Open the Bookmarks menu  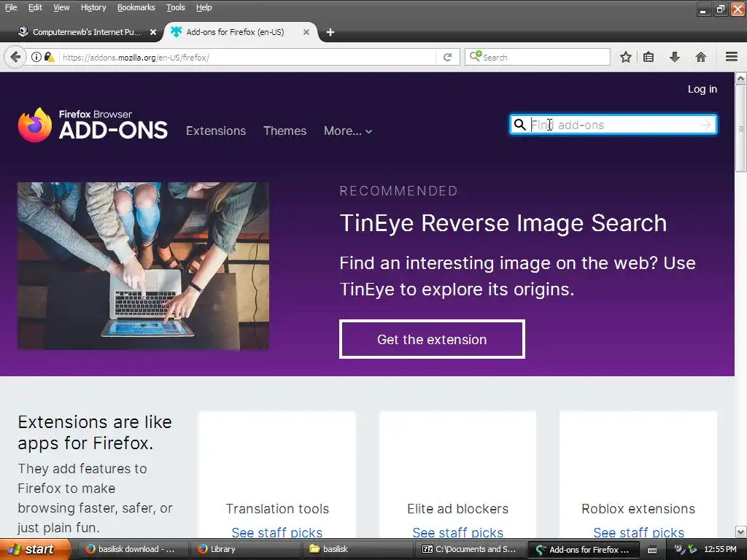click(136, 7)
